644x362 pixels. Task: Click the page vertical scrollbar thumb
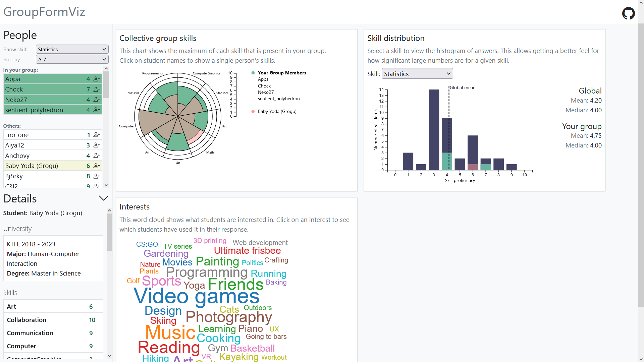[x=641, y=165]
